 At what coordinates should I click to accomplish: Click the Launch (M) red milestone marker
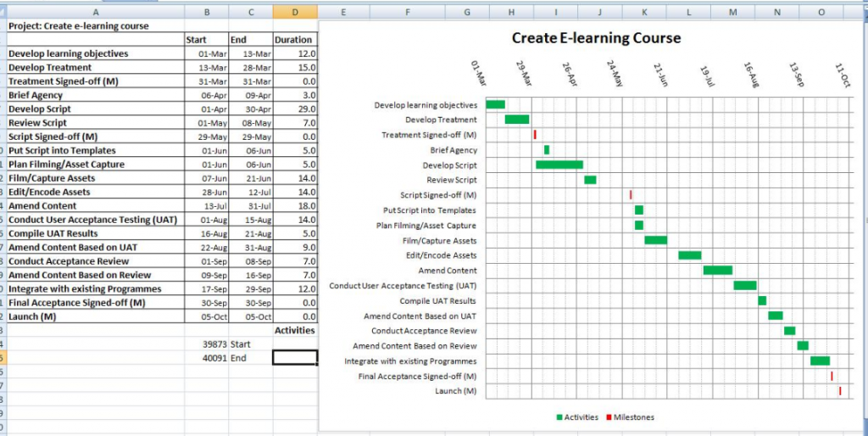840,391
